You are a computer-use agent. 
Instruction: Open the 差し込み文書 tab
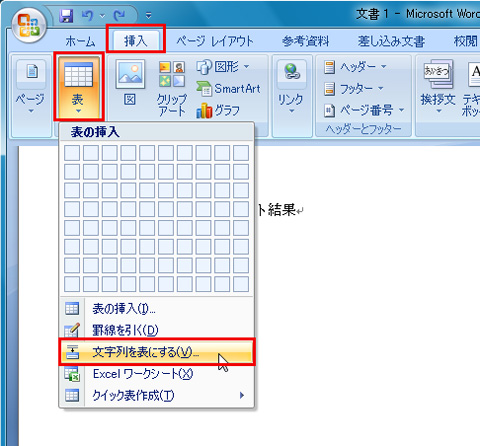pos(391,41)
